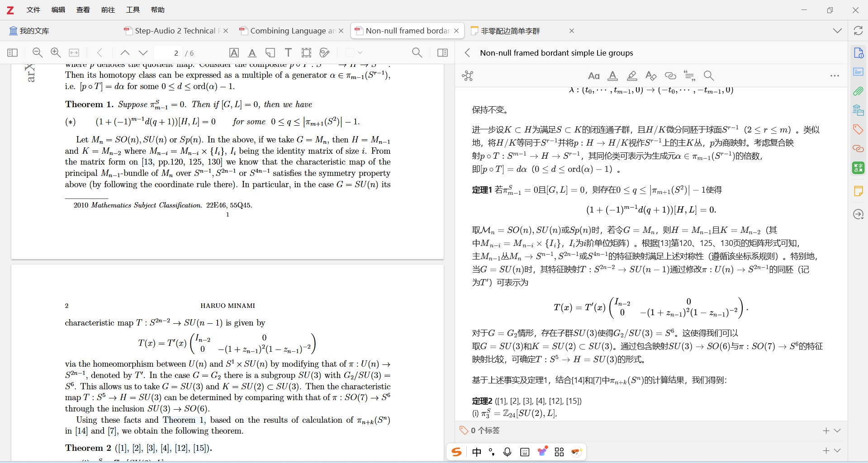Close the Non-null framed bordant tab
Image resolution: width=868 pixels, height=463 pixels.
point(456,31)
